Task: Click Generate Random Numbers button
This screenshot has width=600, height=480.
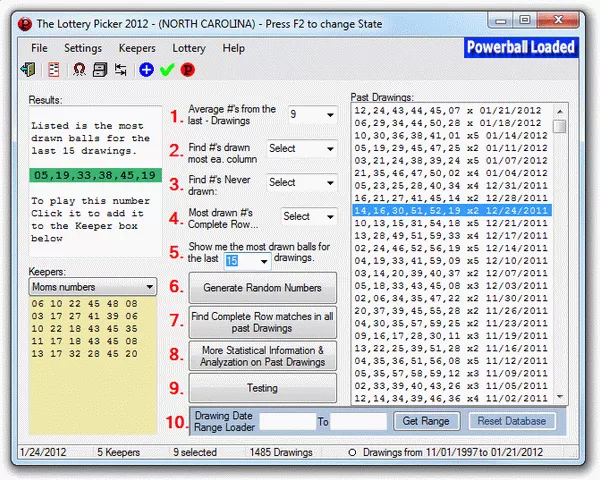Action: pyautogui.click(x=263, y=288)
